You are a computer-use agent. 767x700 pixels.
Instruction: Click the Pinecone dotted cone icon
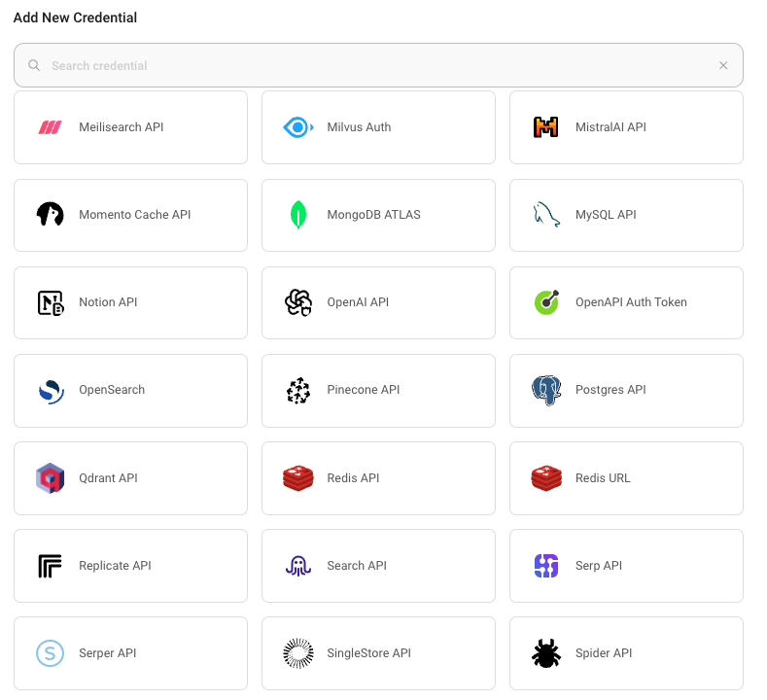point(297,391)
